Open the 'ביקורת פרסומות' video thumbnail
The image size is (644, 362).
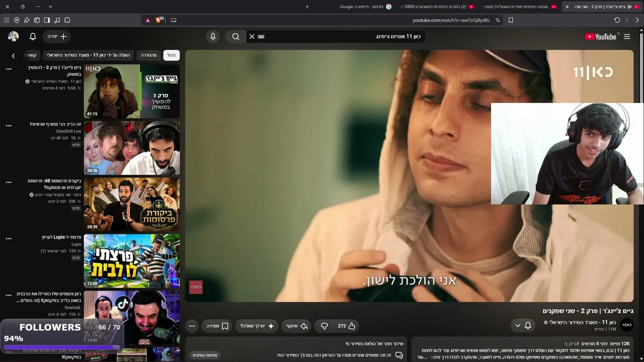132,205
